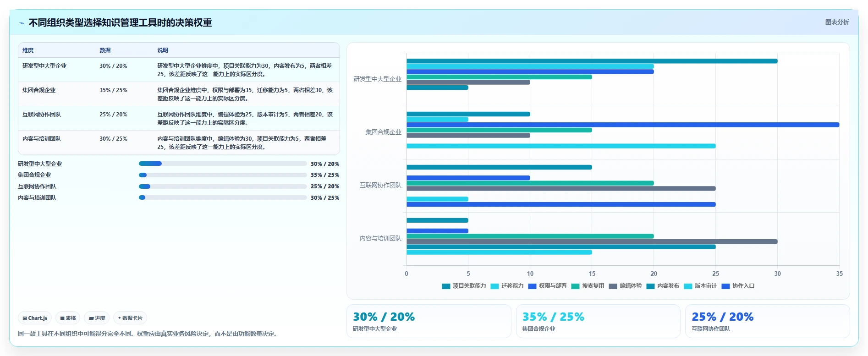Select the 集团合规企业 table row name

(39, 90)
